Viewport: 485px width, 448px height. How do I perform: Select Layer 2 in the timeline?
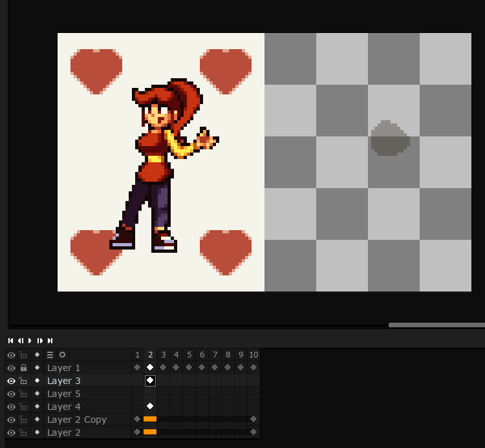[87, 433]
